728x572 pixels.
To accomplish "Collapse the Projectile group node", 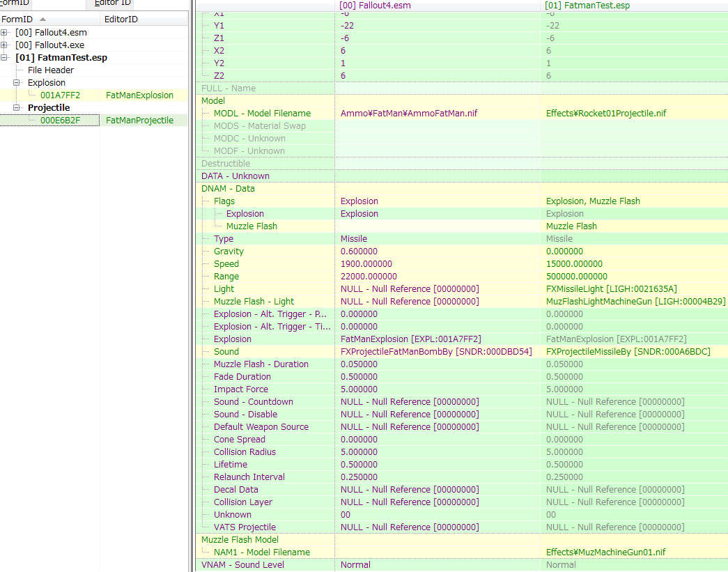I will coord(16,108).
